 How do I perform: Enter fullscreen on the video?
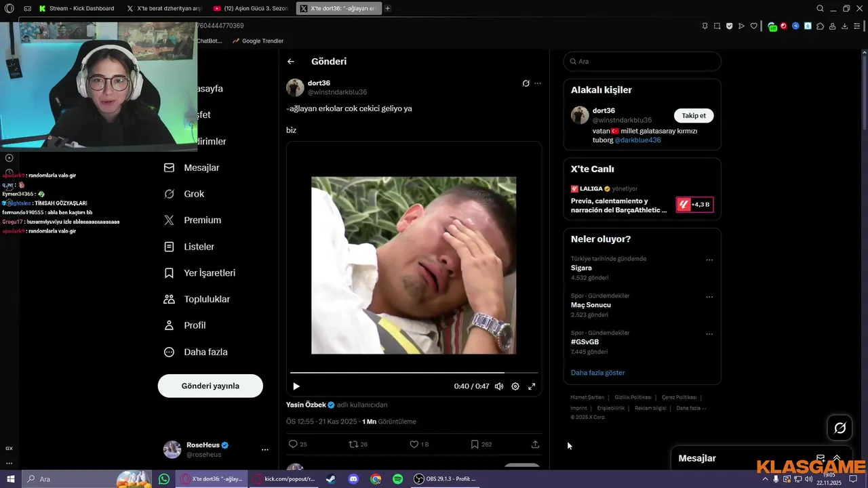pos(532,386)
